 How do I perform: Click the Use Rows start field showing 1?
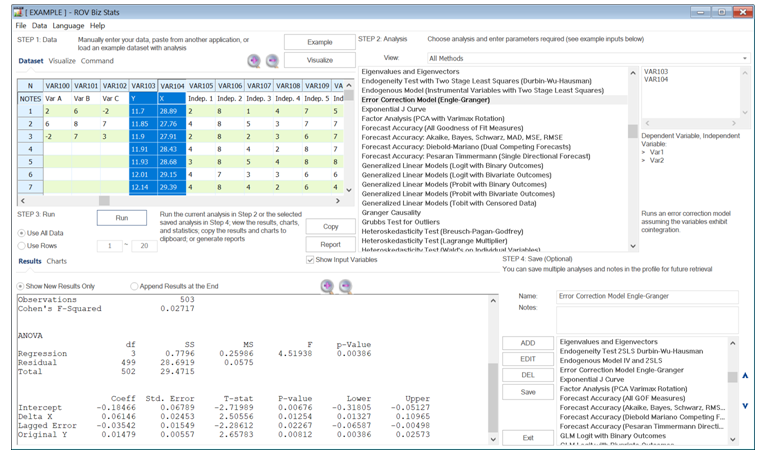click(x=109, y=246)
